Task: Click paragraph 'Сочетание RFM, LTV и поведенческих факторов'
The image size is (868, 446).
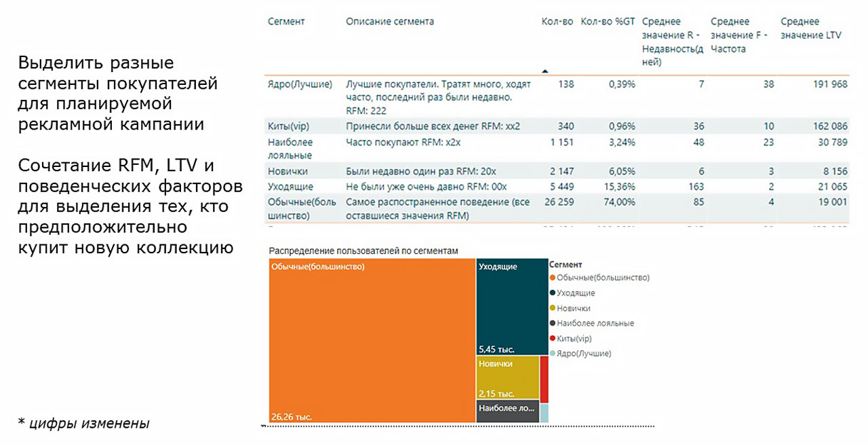Action: 130,207
